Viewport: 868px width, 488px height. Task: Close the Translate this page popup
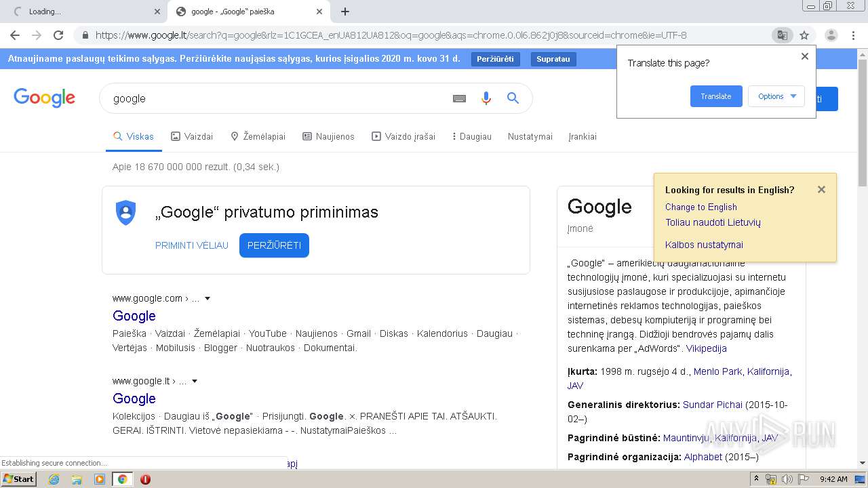coord(805,56)
